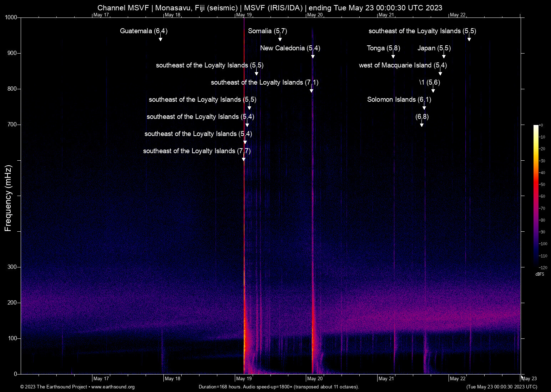Select the \1 (5.6) event label
This screenshot has height=392, width=551.
click(x=429, y=82)
